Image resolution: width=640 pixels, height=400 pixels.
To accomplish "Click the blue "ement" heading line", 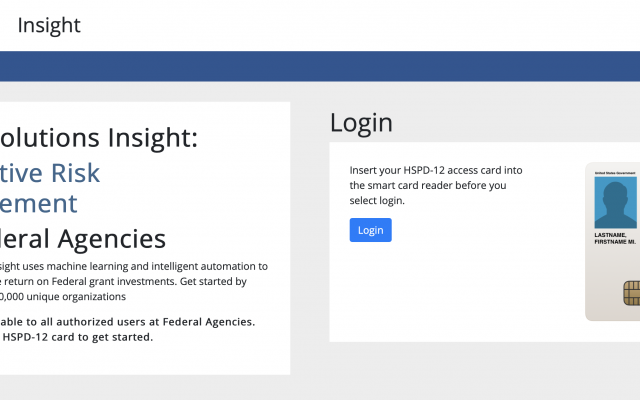I will (38, 203).
